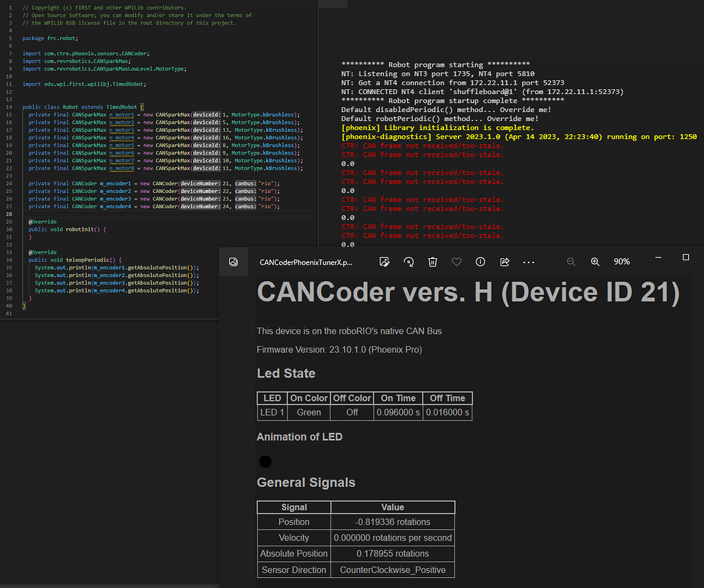Mark image as favorite with the heart
Viewport: 704px width, 588px height.
(x=456, y=262)
